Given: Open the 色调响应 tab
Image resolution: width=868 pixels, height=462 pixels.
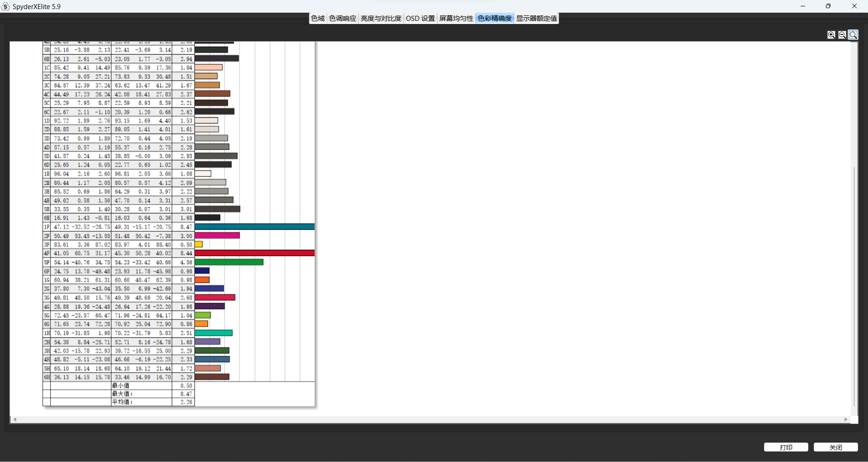Looking at the screenshot, I should tap(343, 19).
